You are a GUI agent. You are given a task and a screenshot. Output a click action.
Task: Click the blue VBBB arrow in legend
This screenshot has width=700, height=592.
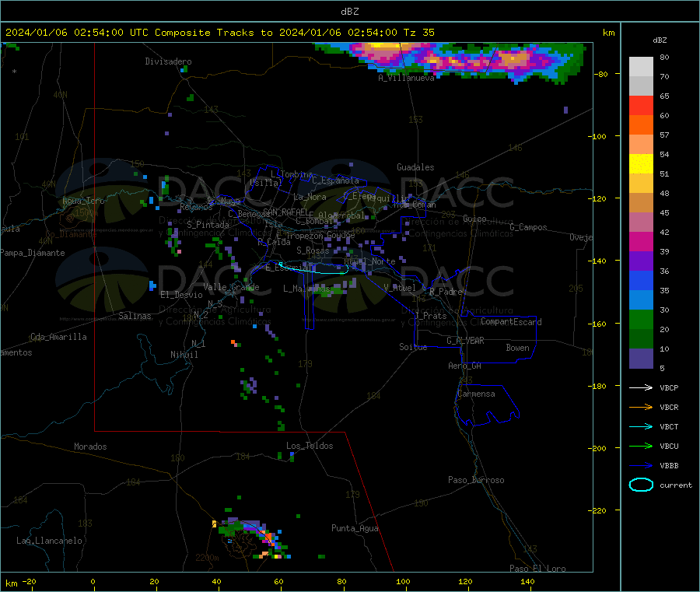point(641,466)
